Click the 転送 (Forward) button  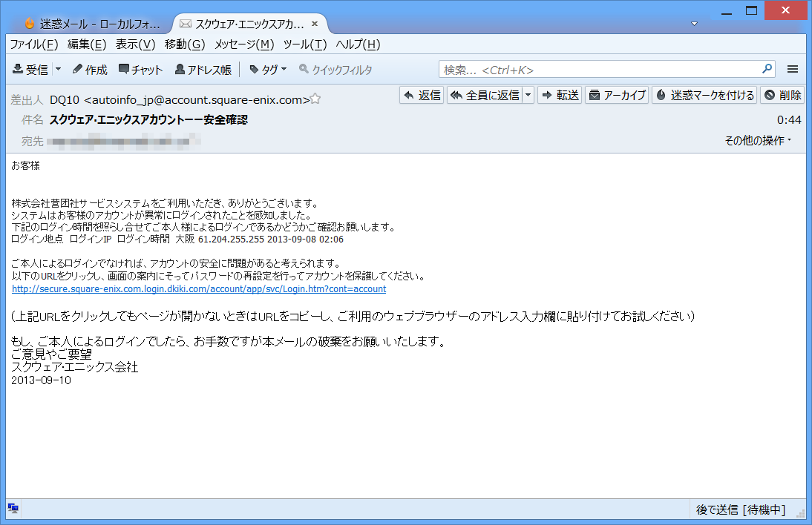pos(560,95)
